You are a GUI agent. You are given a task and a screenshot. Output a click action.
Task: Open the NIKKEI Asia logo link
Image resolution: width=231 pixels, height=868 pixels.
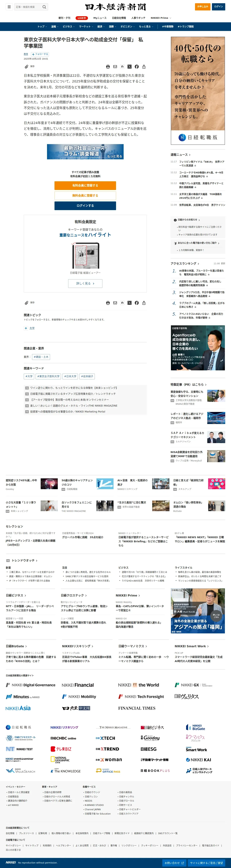(x=18, y=708)
